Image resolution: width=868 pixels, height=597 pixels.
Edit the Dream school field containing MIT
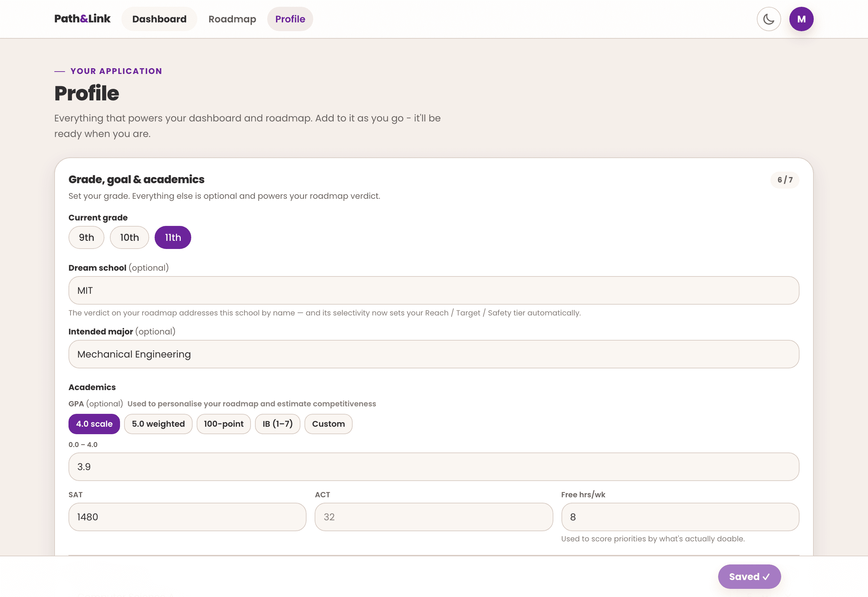point(434,291)
